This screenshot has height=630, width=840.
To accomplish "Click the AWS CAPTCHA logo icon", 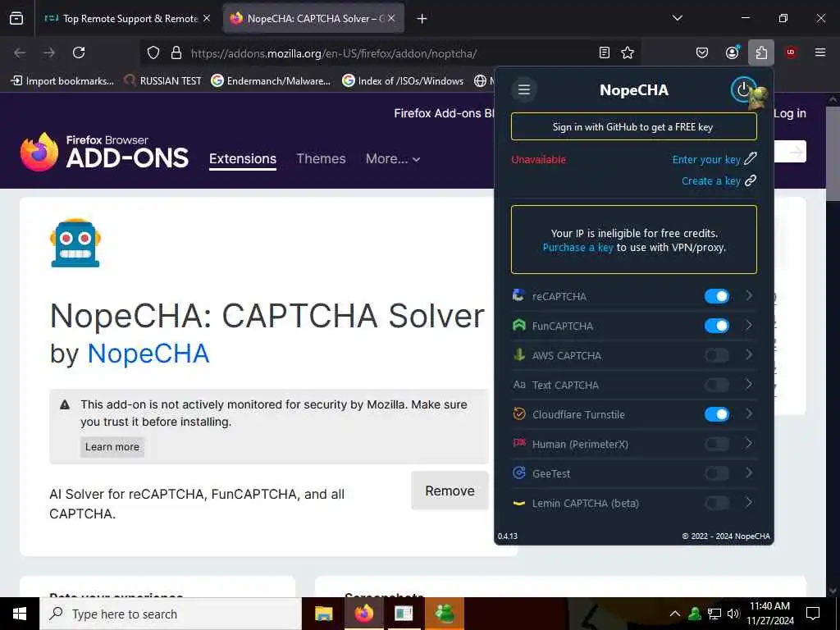I will click(518, 354).
